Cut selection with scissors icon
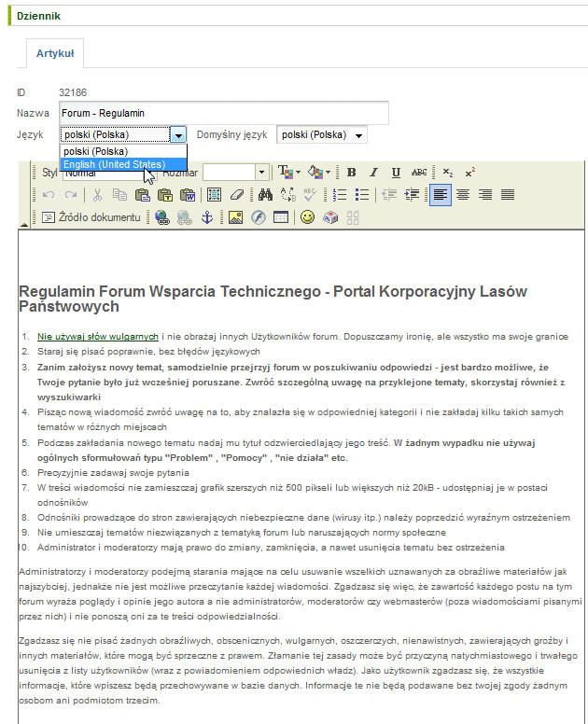The height and width of the screenshot is (724, 588). tap(97, 195)
